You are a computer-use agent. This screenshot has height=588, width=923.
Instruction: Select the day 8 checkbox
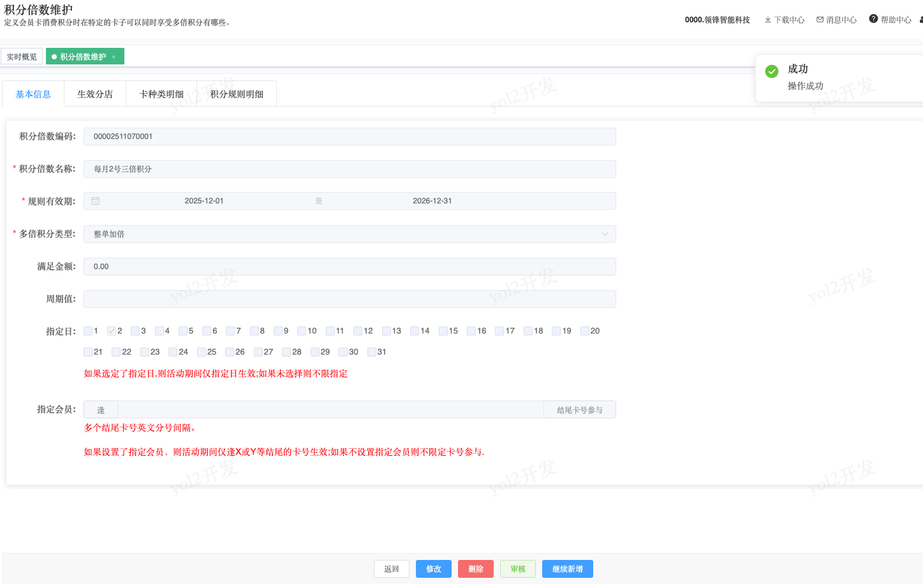pyautogui.click(x=255, y=331)
